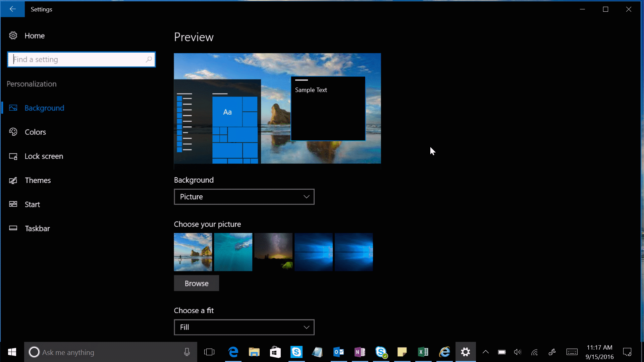Click the back arrow navigation button
Screen dimensions: 644x362
coord(13,8)
